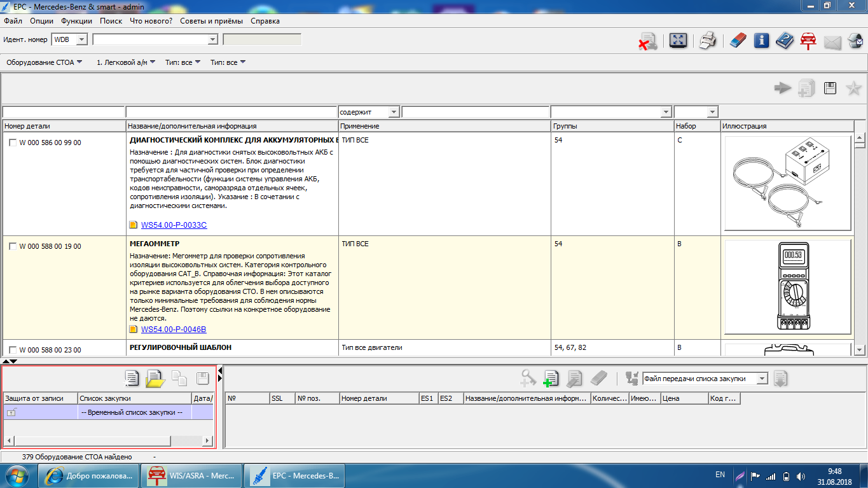The image size is (868, 488).
Task: Click the Применение filter text field
Action: pyautogui.click(x=474, y=112)
